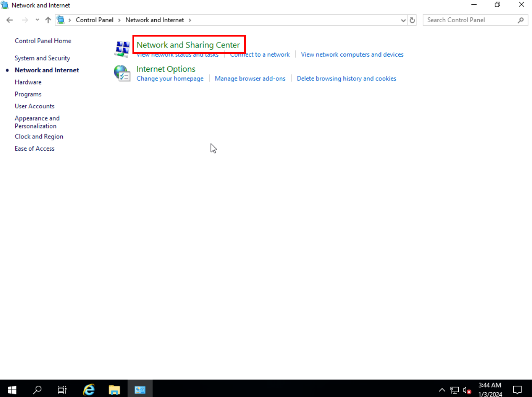Click Control Panel in the breadcrumb path
The height and width of the screenshot is (397, 532).
coord(94,20)
